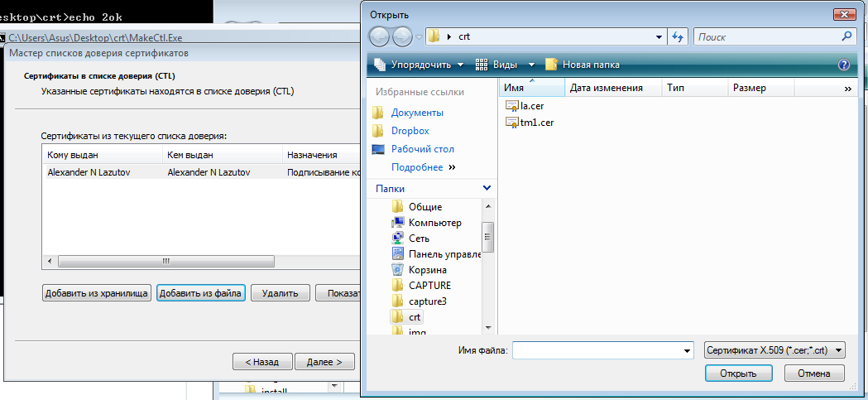Image resolution: width=868 pixels, height=400 pixels.
Task: Sort certificates by Кем выдан column
Action: (222, 155)
